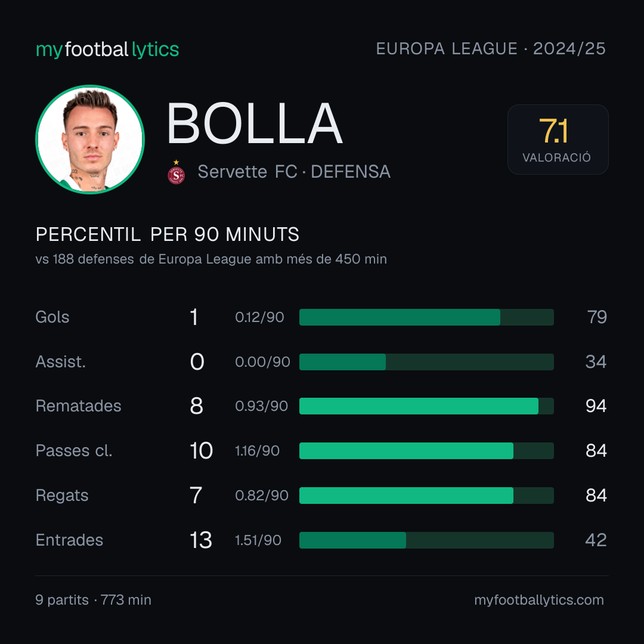Visit the myfootballytics.com link
The image size is (644, 644).
pos(539,600)
